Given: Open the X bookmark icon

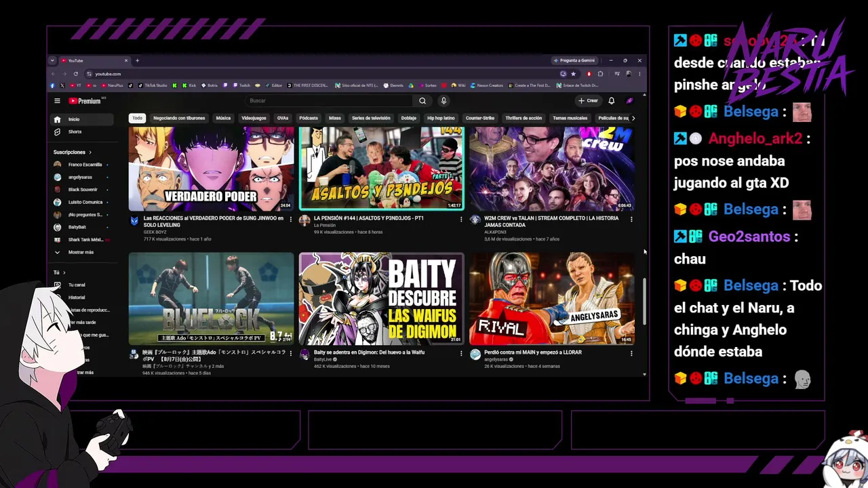Looking at the screenshot, I should (x=62, y=85).
